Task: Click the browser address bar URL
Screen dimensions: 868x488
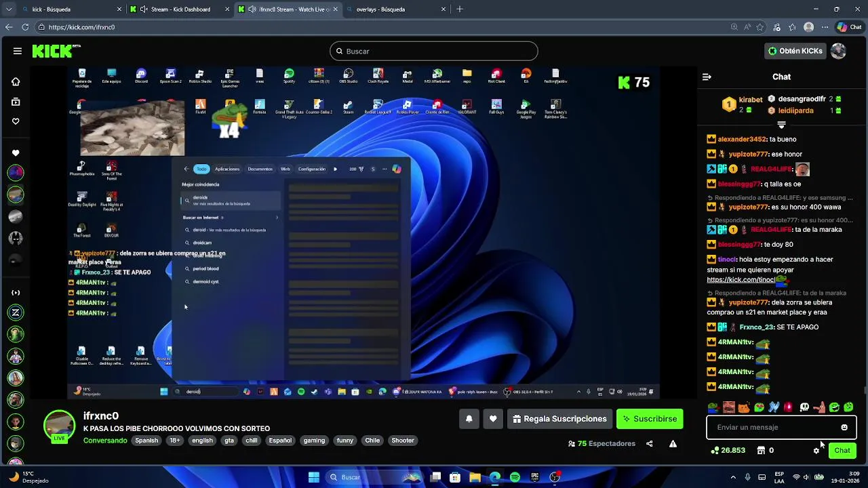Action: (x=81, y=27)
